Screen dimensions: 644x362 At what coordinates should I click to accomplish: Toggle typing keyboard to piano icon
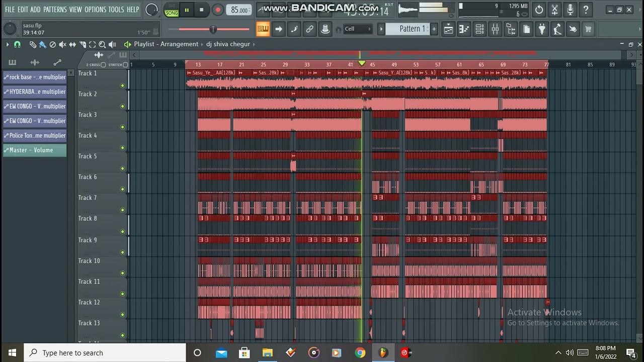pyautogui.click(x=263, y=29)
